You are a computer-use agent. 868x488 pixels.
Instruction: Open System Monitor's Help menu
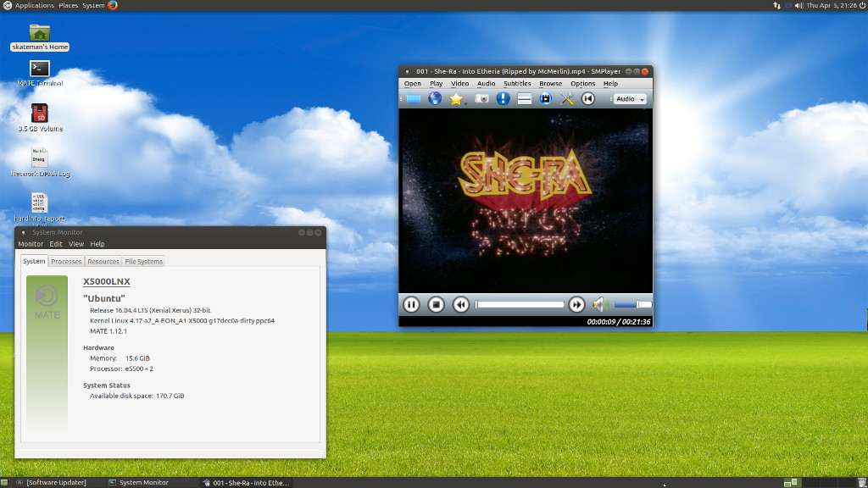click(x=97, y=244)
